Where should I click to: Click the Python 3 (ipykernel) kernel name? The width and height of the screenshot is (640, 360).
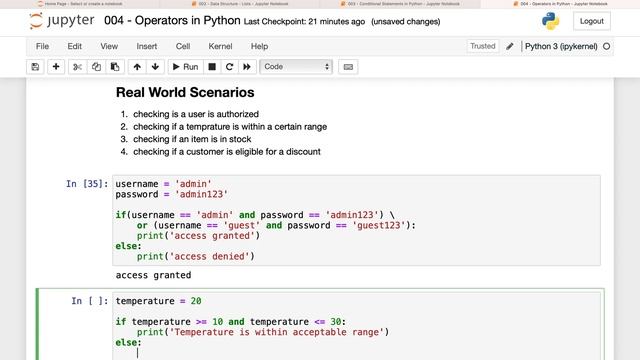(561, 46)
